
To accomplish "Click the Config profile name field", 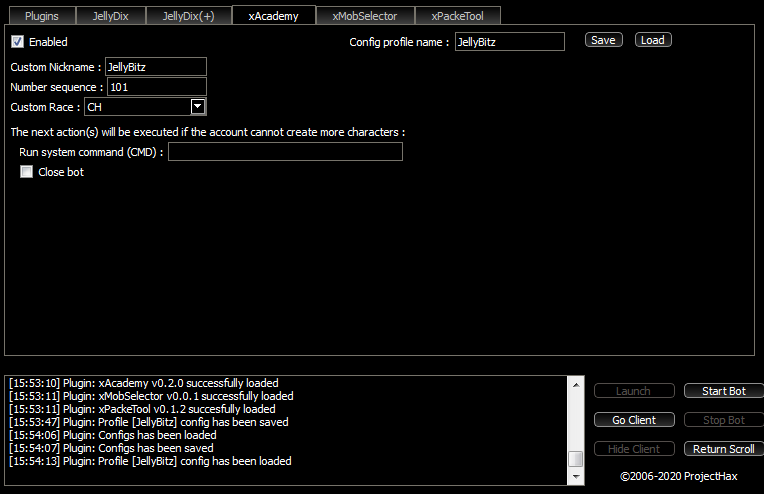I will [x=509, y=42].
